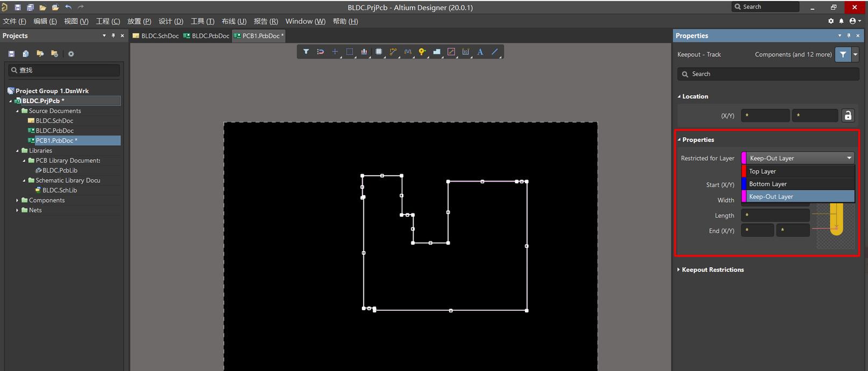Click the Top Layer red color swatch
This screenshot has width=868, height=371.
click(x=744, y=171)
